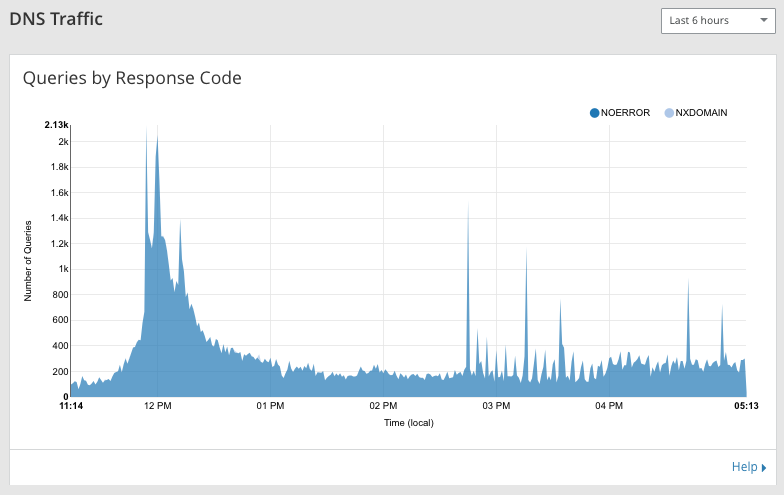The width and height of the screenshot is (784, 495).
Task: Click the dropdown arrow next to Last 6 hours
Action: [x=764, y=20]
